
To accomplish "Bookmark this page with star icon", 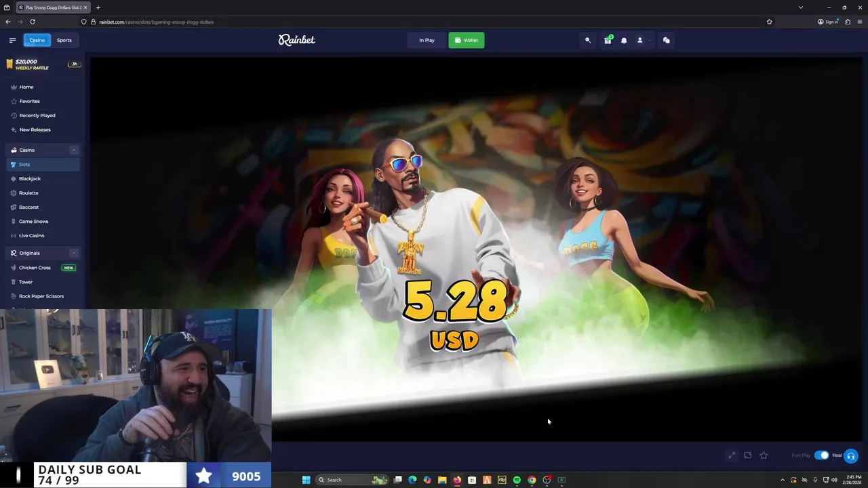I will pyautogui.click(x=769, y=22).
